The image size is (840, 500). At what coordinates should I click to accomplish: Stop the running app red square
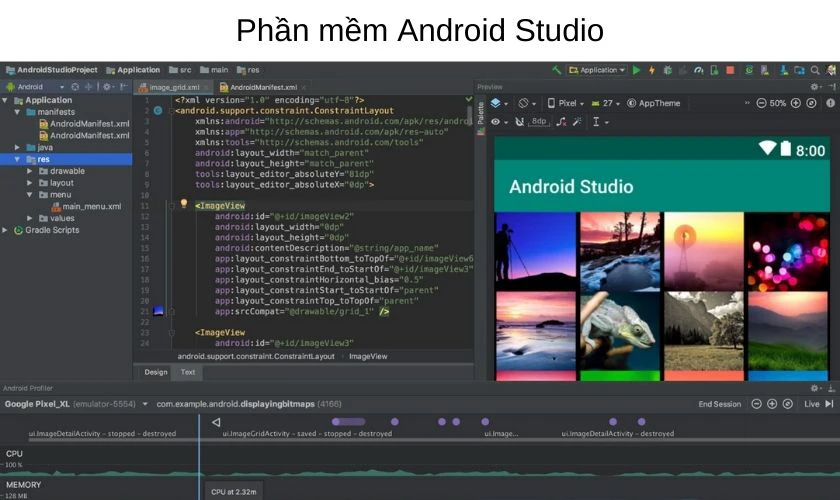[x=730, y=70]
